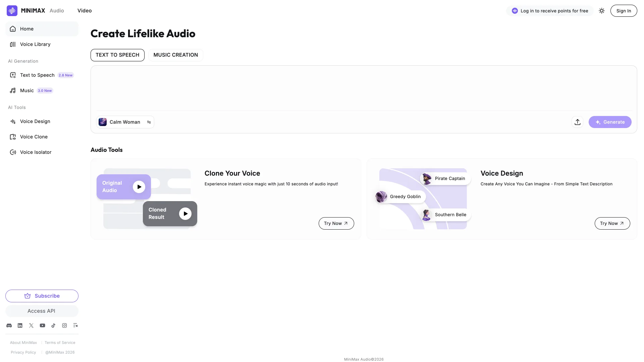Open the TikTok icon link

(53, 325)
